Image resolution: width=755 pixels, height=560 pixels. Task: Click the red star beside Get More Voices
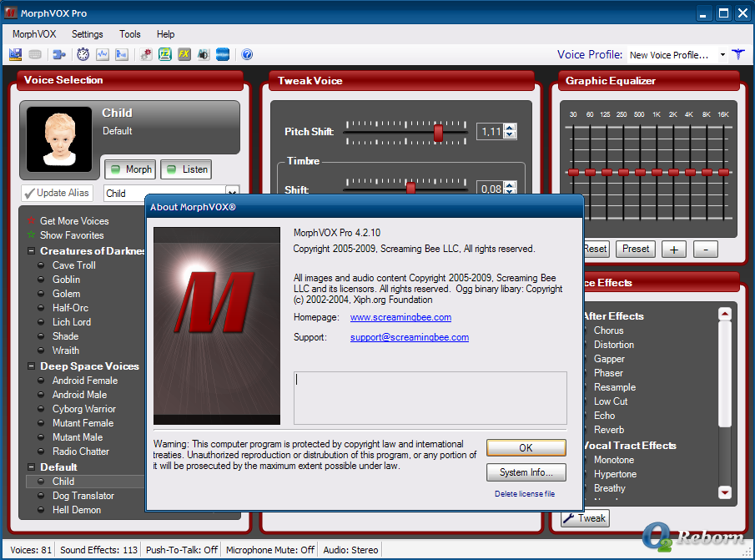(32, 220)
